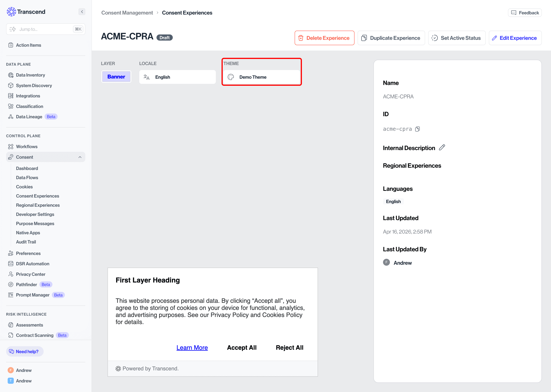Click the English language tag
This screenshot has width=551, height=392.
pos(393,202)
